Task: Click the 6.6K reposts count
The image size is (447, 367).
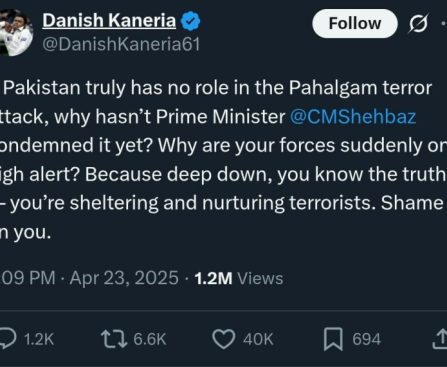Action: click(150, 339)
